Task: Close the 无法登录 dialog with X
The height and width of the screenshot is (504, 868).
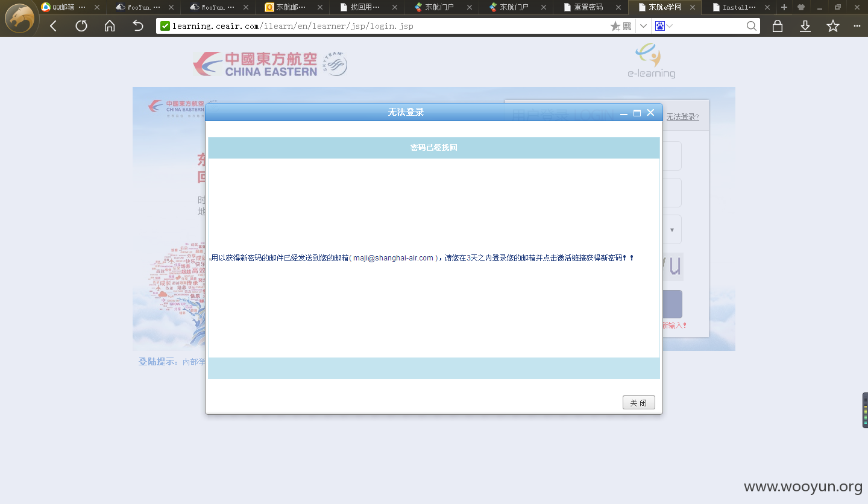Action: [x=650, y=113]
